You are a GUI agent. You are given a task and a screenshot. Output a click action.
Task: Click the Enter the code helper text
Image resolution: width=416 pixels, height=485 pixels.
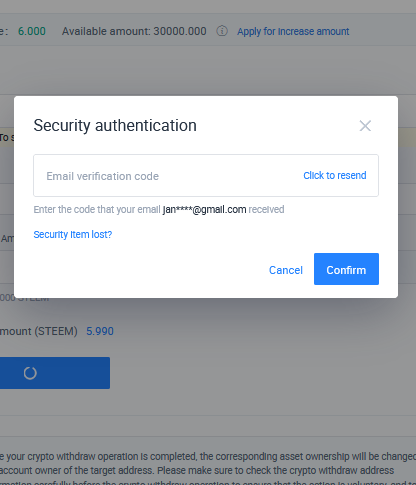tap(159, 209)
